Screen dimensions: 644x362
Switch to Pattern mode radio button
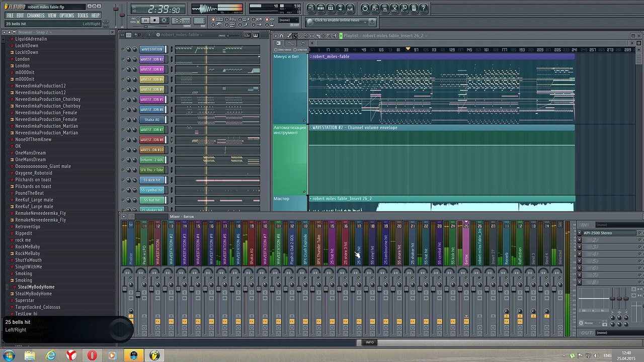click(x=138, y=19)
